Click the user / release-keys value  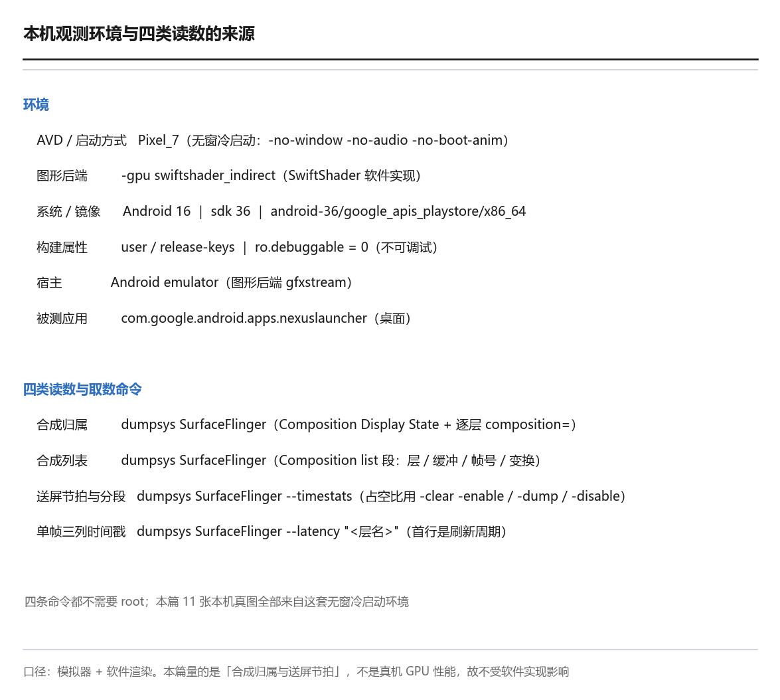(279, 247)
